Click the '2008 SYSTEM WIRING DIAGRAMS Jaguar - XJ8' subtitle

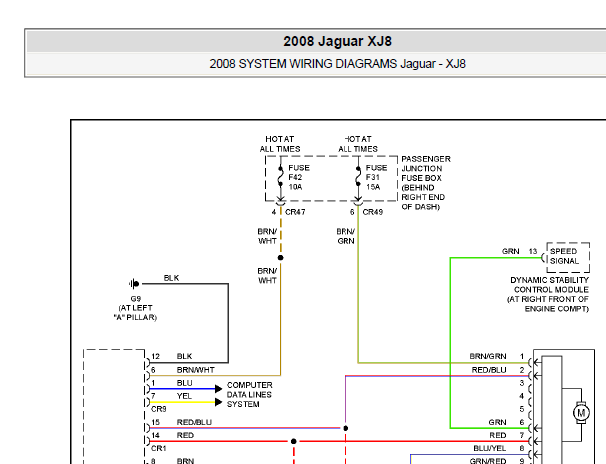coord(337,63)
